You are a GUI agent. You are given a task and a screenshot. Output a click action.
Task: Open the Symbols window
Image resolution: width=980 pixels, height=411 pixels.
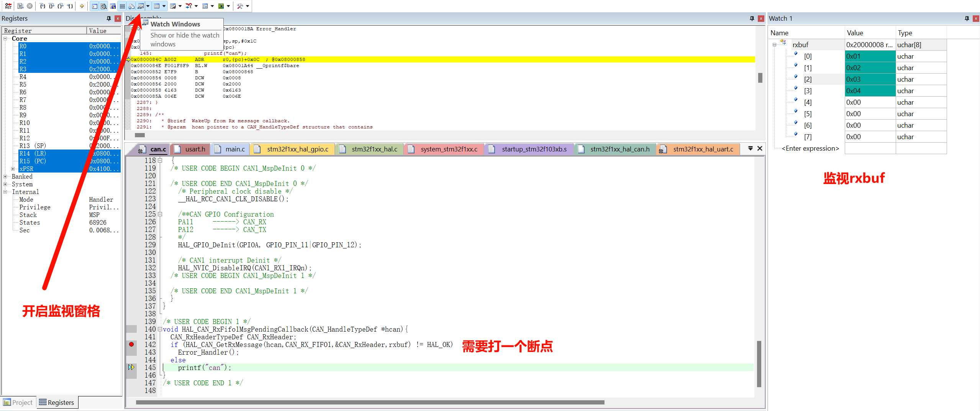click(113, 6)
